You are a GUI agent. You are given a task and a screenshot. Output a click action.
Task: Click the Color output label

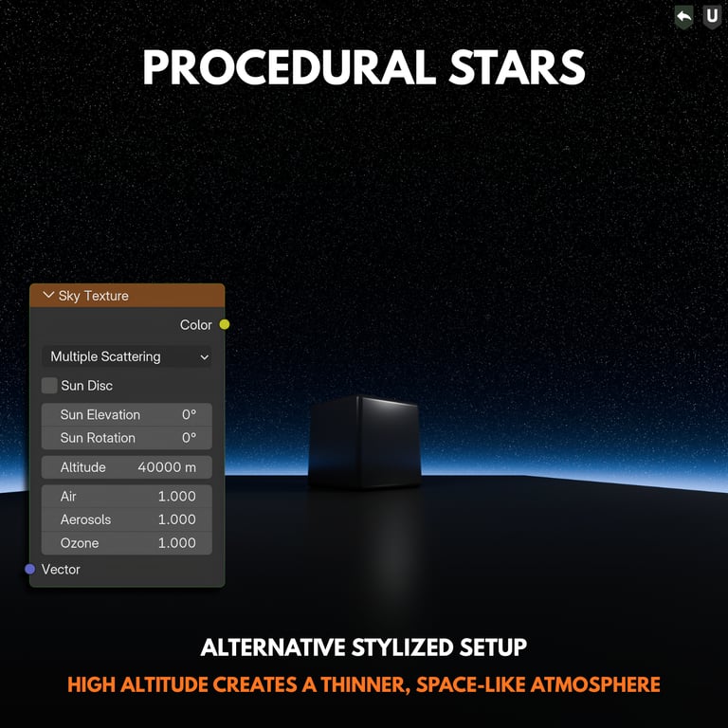click(x=195, y=325)
